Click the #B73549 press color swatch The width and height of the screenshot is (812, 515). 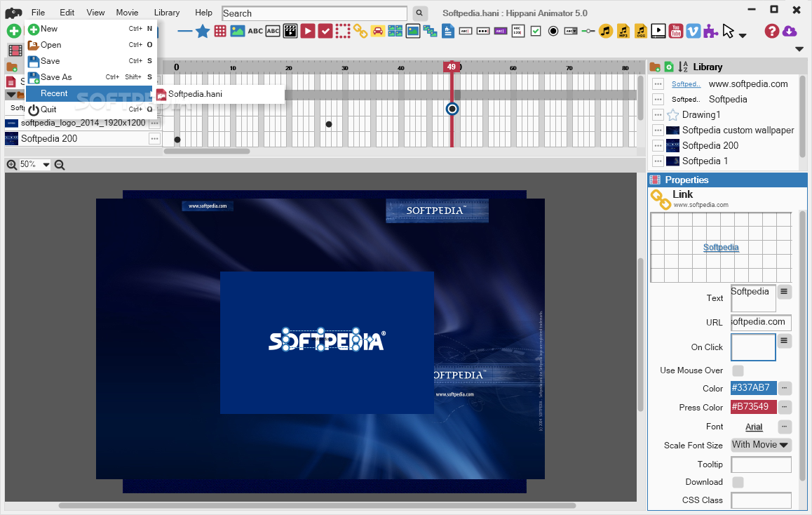click(x=754, y=407)
